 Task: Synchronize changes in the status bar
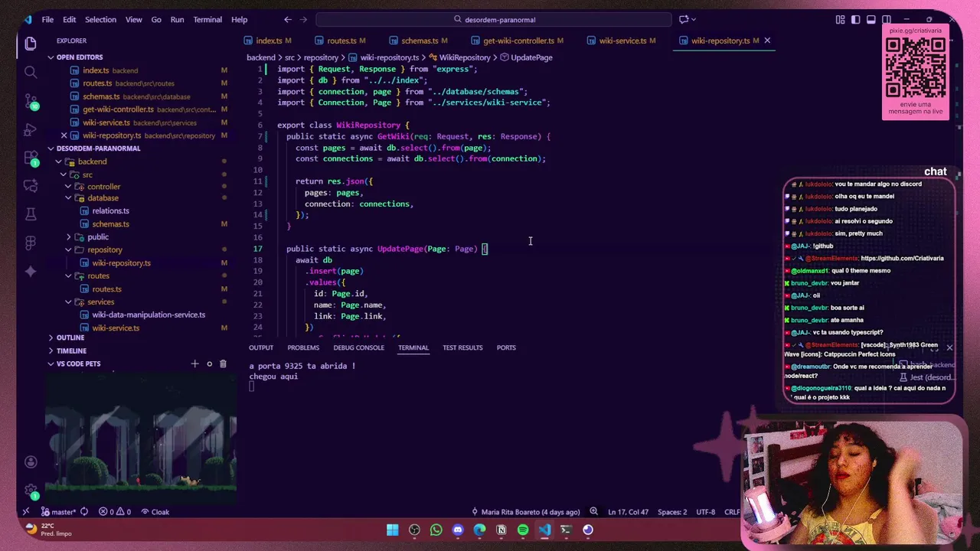coord(83,512)
